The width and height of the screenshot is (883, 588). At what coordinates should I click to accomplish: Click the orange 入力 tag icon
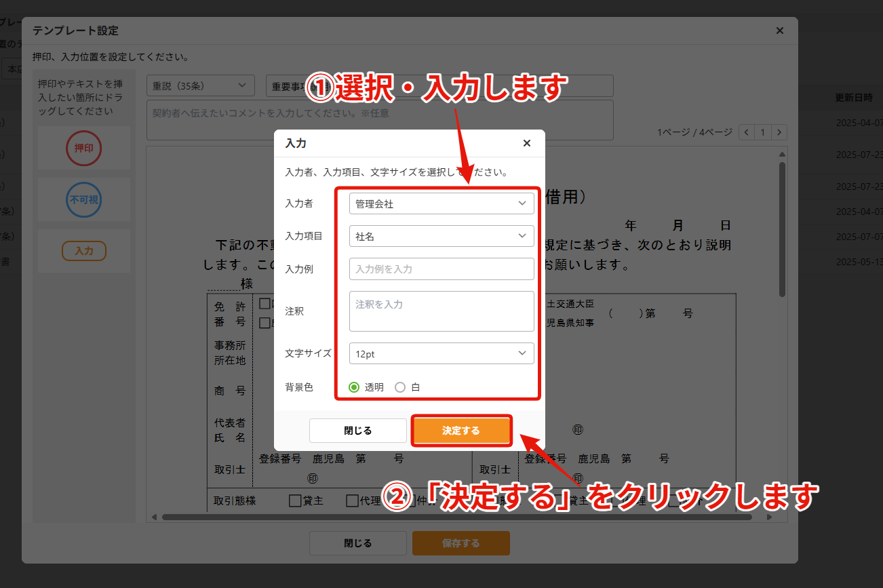pos(84,251)
